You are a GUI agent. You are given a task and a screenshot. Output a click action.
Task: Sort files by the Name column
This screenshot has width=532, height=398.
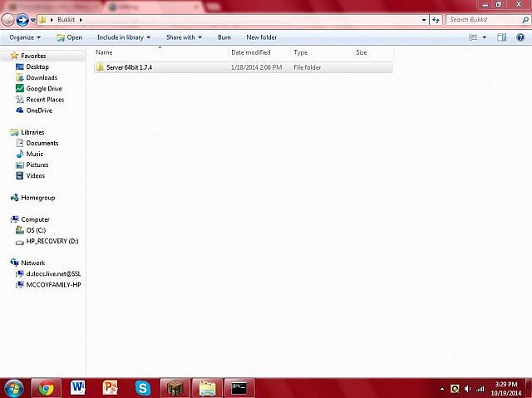click(x=104, y=52)
